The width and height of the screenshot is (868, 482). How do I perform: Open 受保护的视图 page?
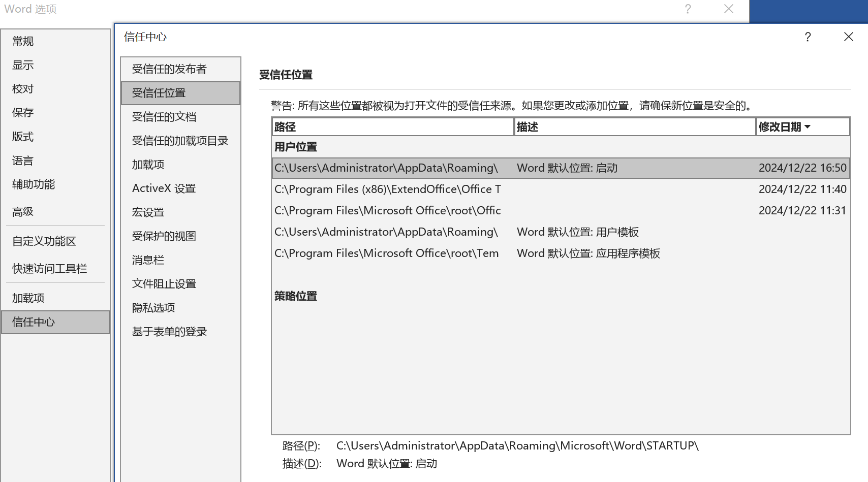(x=180, y=236)
